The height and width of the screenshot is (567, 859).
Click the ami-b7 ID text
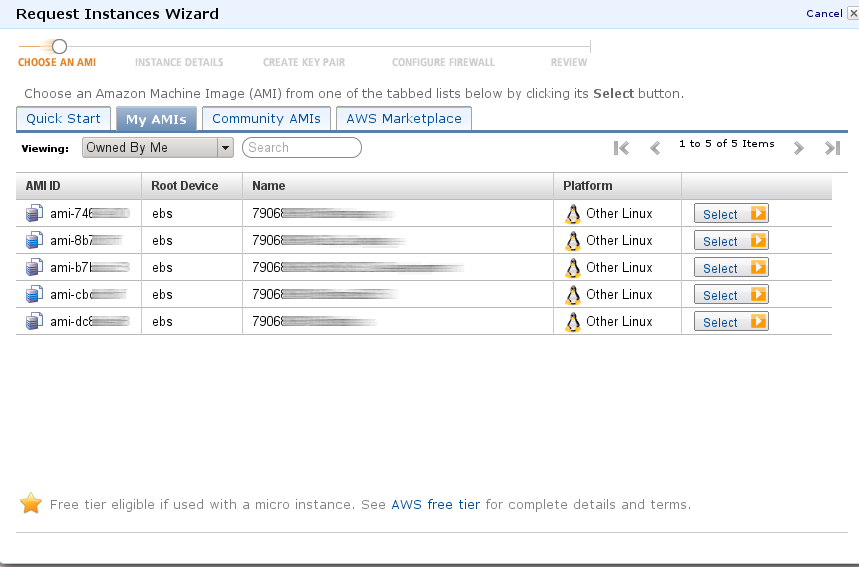pos(90,267)
